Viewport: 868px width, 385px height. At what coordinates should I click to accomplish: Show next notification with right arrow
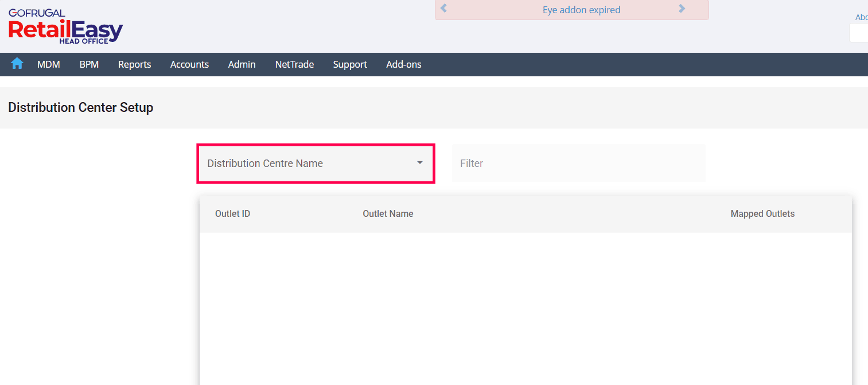[x=682, y=9]
